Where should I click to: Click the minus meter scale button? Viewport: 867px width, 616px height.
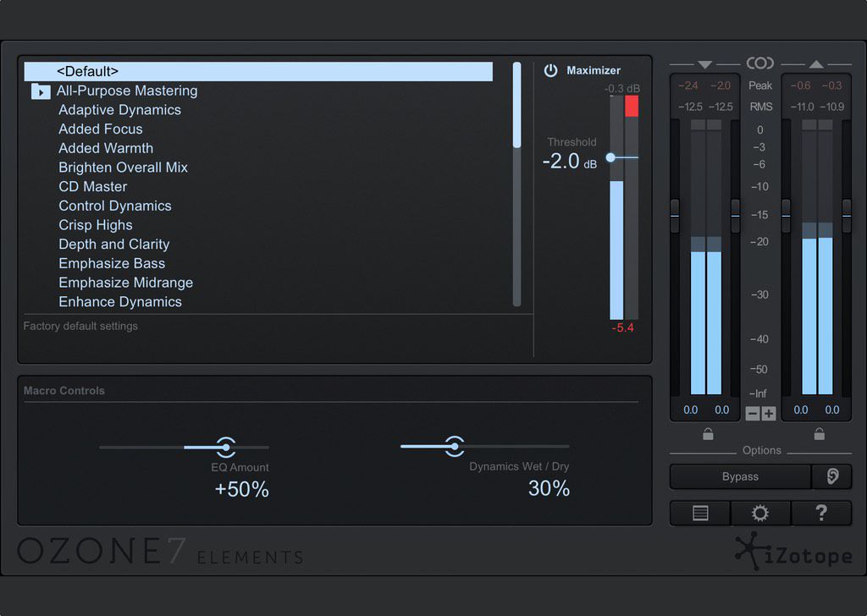753,414
